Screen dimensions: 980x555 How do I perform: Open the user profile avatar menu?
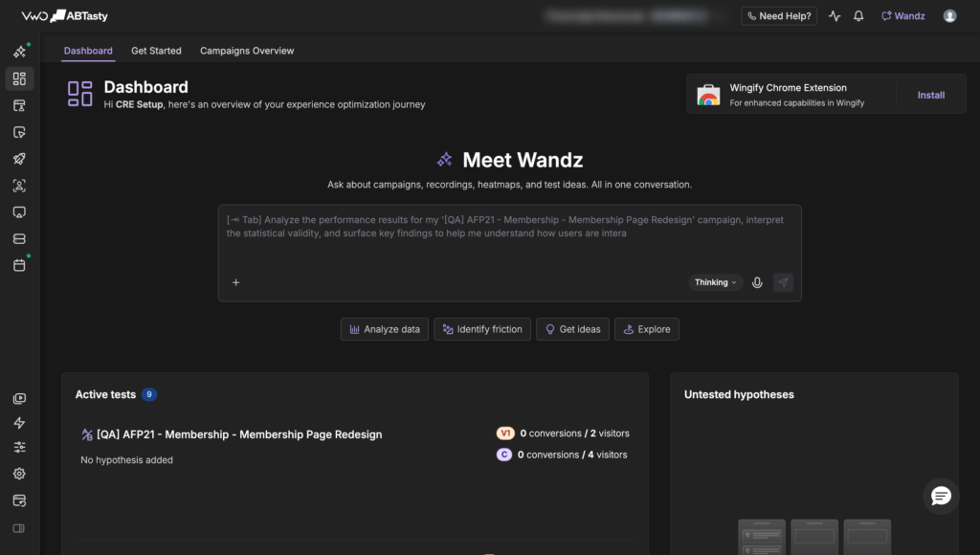(949, 16)
